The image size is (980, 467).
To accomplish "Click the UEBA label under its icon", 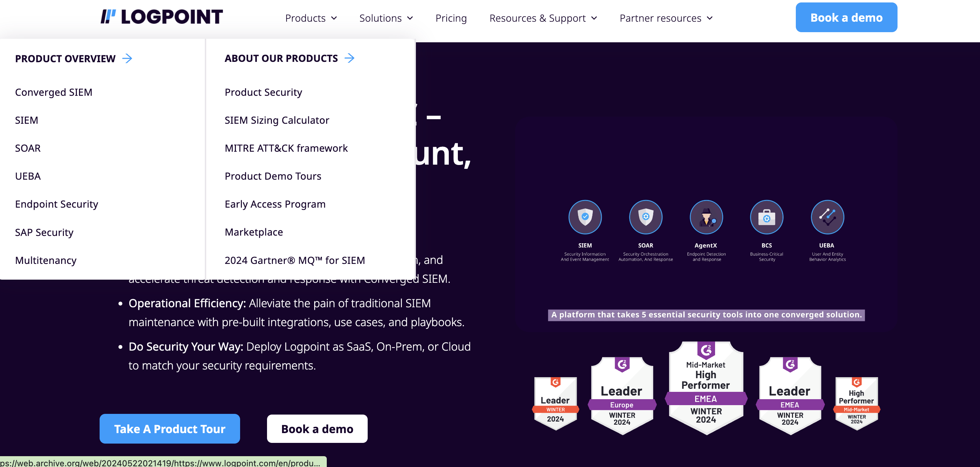I will (827, 245).
